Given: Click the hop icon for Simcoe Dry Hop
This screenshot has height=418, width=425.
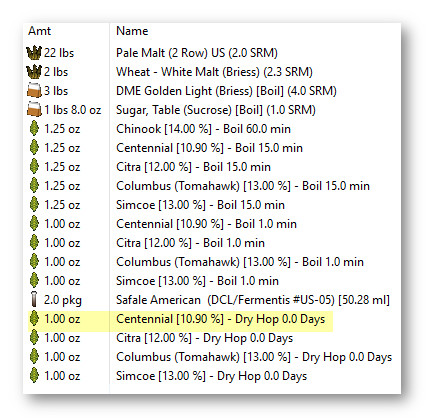Looking at the screenshot, I should tap(34, 376).
